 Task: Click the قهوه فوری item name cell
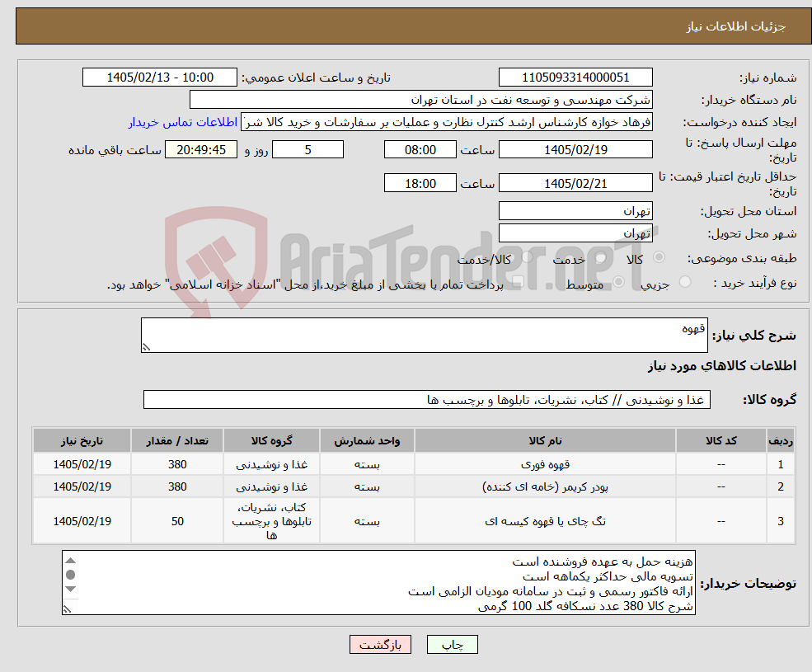click(x=545, y=464)
